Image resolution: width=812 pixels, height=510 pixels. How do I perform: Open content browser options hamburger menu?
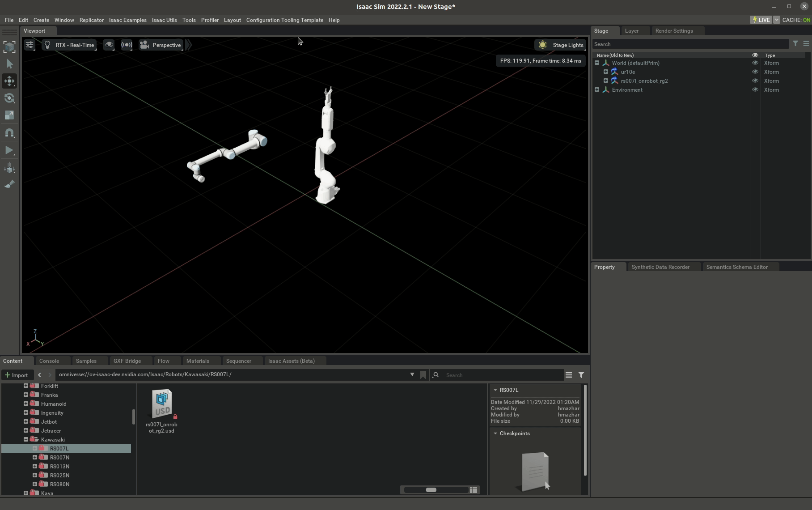coord(569,375)
